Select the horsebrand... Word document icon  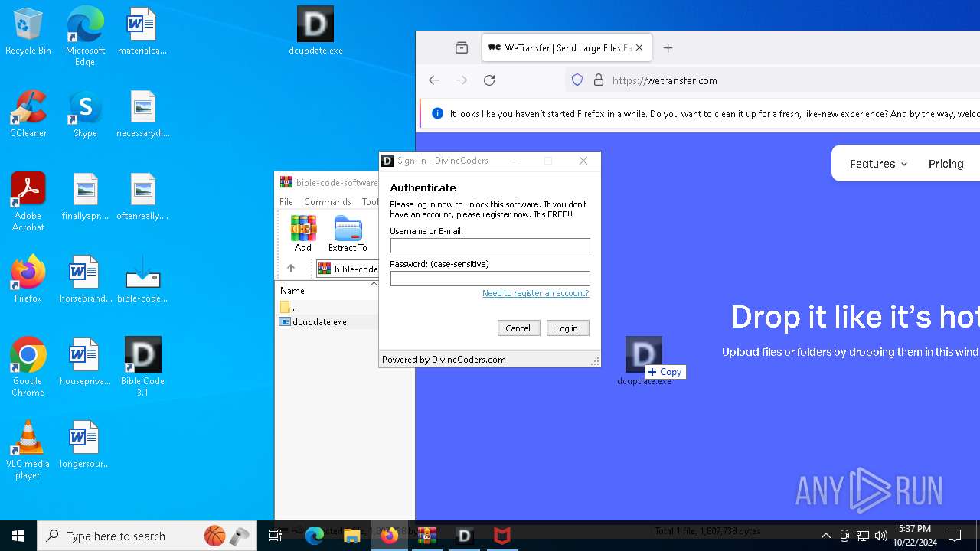[85, 280]
